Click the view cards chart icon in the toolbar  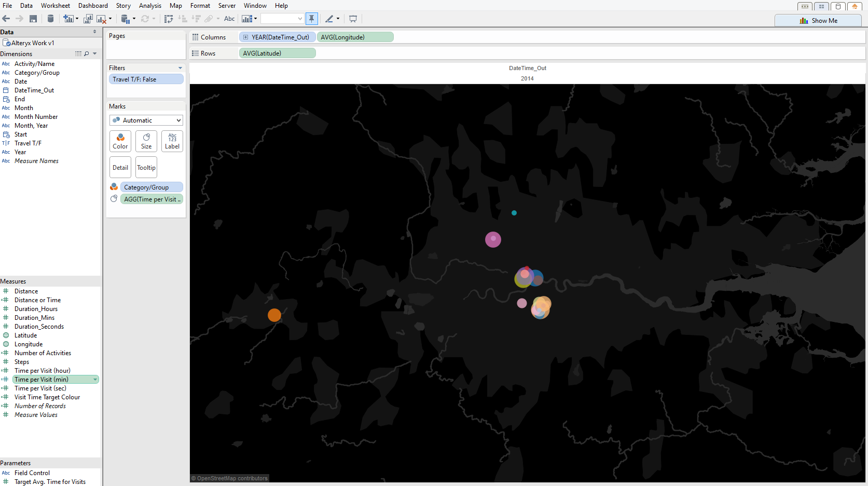click(x=247, y=19)
